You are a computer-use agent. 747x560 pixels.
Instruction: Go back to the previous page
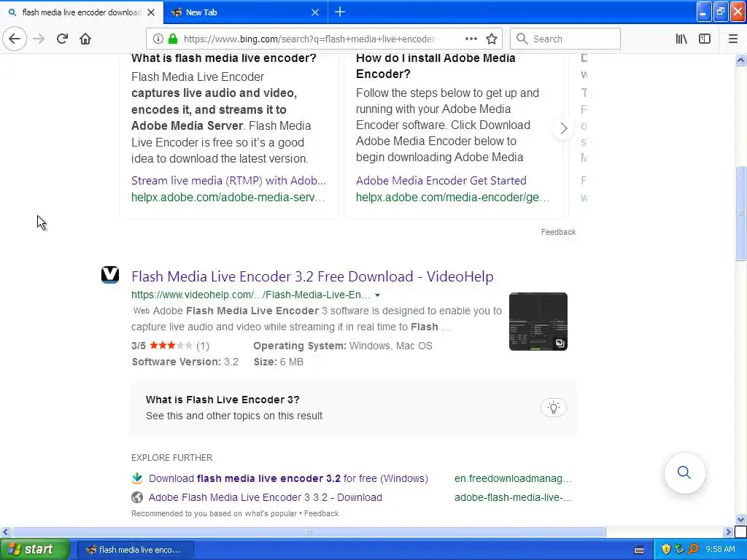(x=15, y=39)
